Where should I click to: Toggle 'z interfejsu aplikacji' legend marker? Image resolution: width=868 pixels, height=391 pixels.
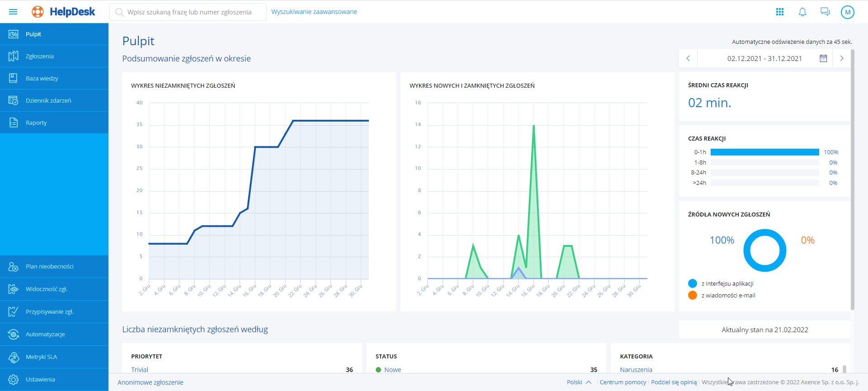693,283
